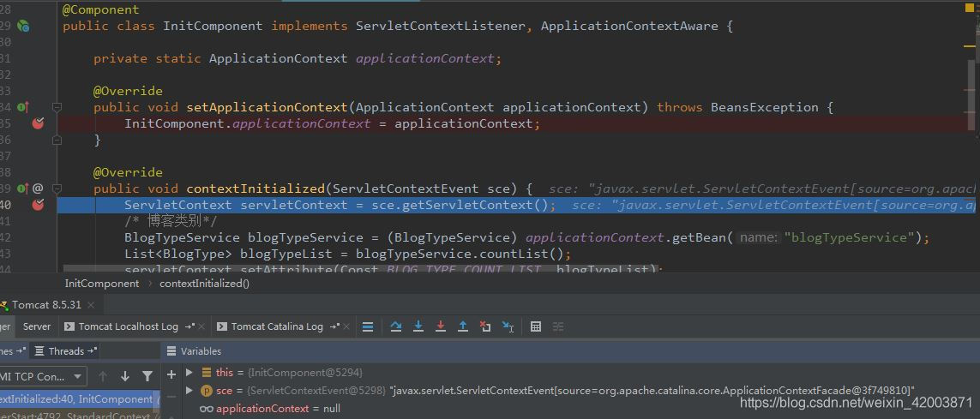Click the pin arrow on Tomcat Localhost Log tab

click(189, 326)
